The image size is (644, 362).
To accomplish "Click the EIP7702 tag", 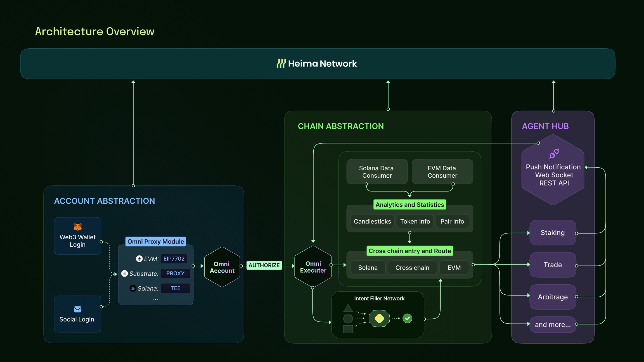I will coord(174,259).
